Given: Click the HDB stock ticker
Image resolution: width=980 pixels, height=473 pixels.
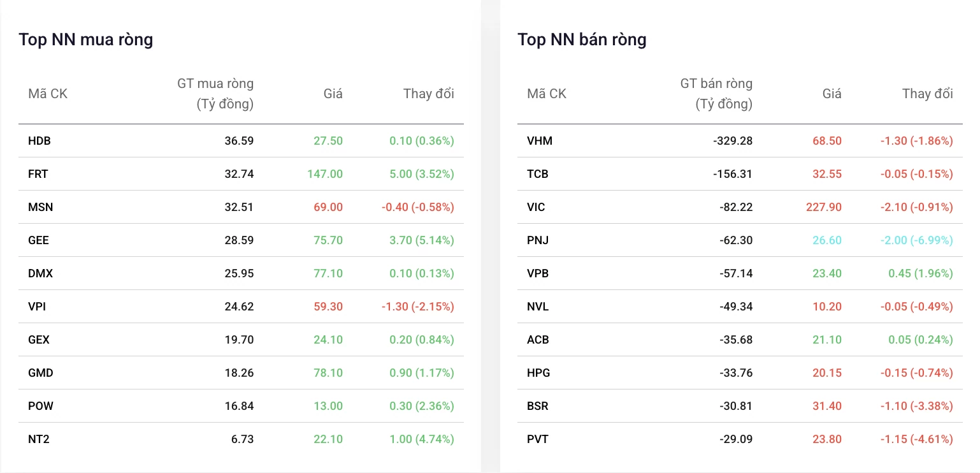Looking at the screenshot, I should point(40,141).
